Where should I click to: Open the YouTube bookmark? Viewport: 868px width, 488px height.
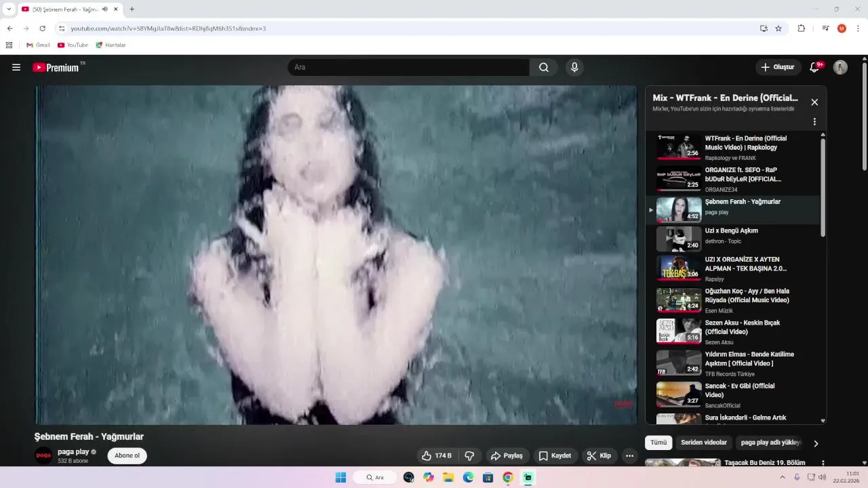tap(73, 45)
